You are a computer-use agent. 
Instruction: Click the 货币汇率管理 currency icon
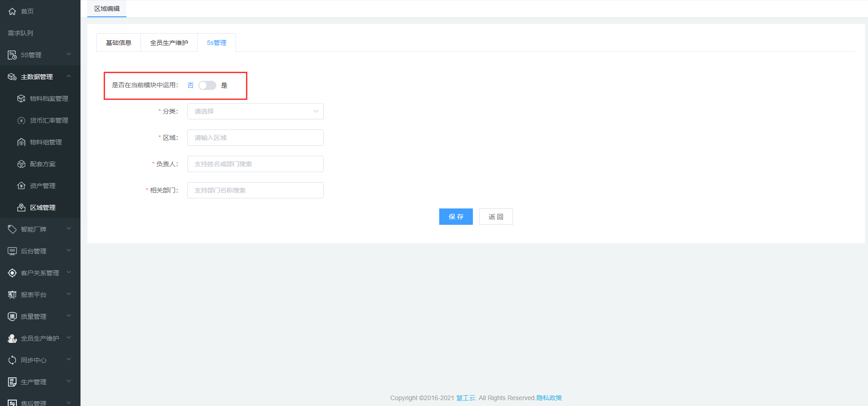click(21, 120)
